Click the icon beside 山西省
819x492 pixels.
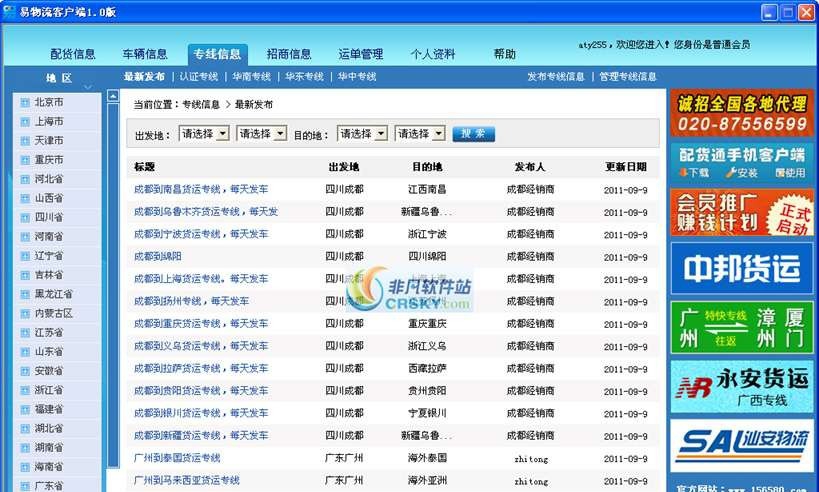[25, 198]
